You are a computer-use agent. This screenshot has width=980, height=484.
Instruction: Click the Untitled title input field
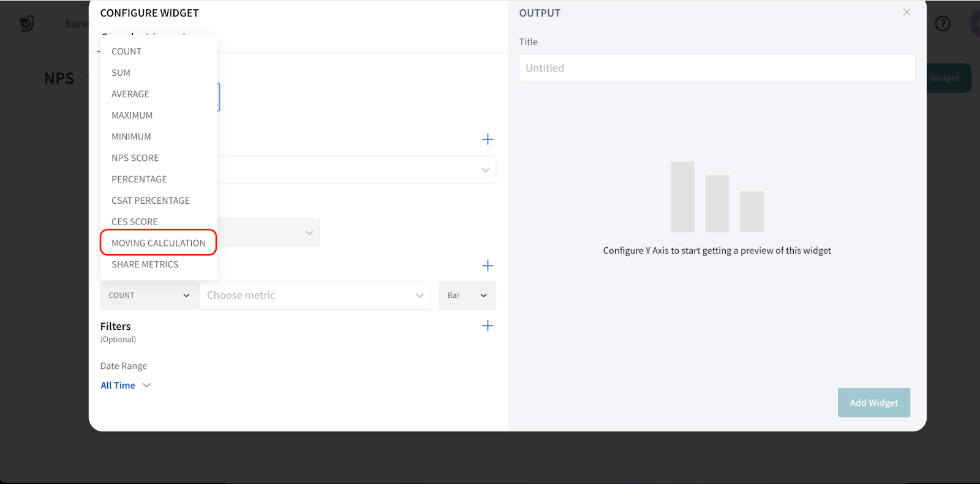point(717,68)
